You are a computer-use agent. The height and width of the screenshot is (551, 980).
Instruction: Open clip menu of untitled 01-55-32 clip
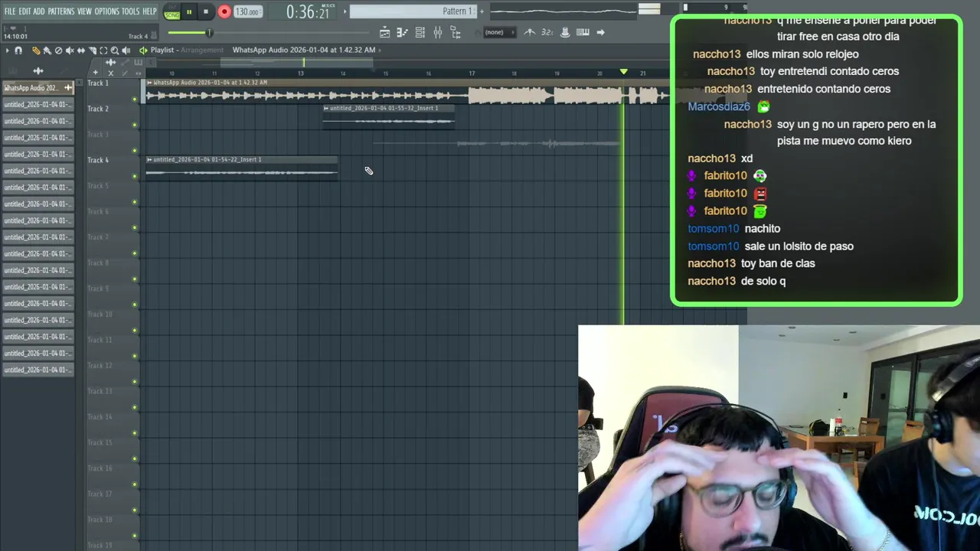pyautogui.click(x=326, y=108)
